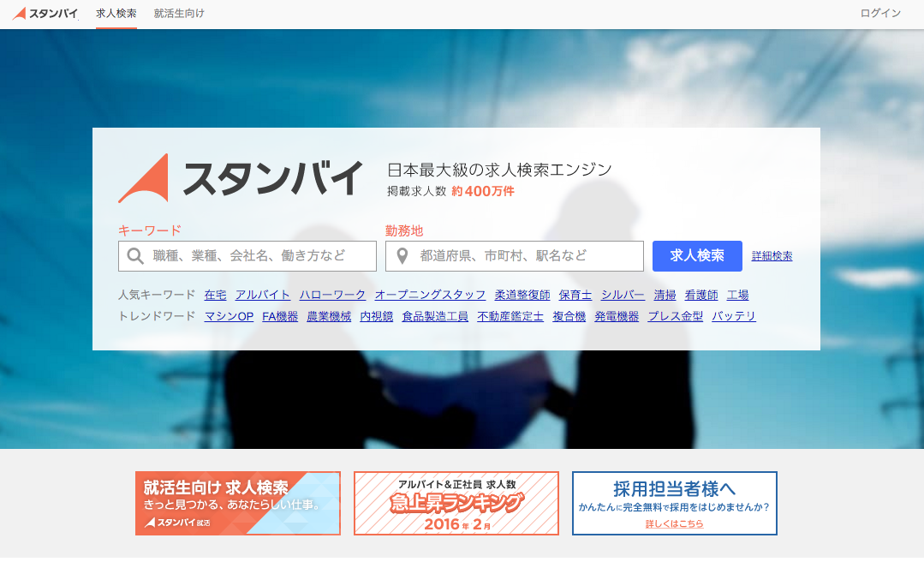Image resolution: width=924 pixels, height=574 pixels.
Task: Choose the バッテリ trend word
Action: (x=734, y=316)
